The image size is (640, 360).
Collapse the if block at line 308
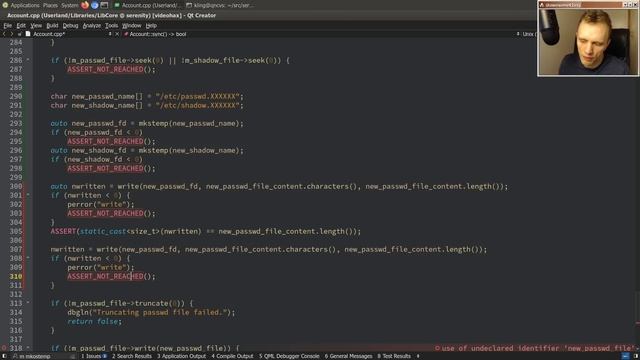tap(28, 258)
